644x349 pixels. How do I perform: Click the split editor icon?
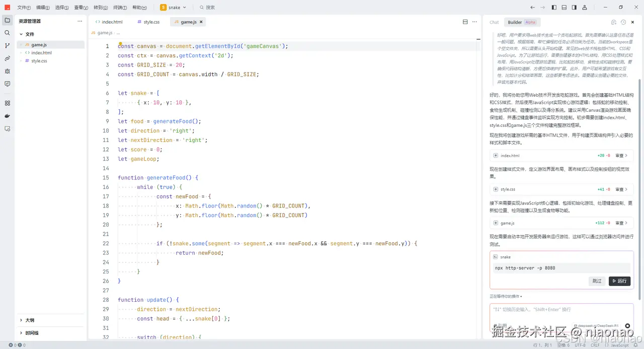coord(465,22)
